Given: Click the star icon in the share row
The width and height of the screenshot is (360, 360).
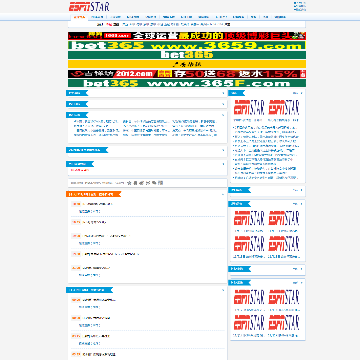Looking at the screenshot, I should click(x=130, y=183).
